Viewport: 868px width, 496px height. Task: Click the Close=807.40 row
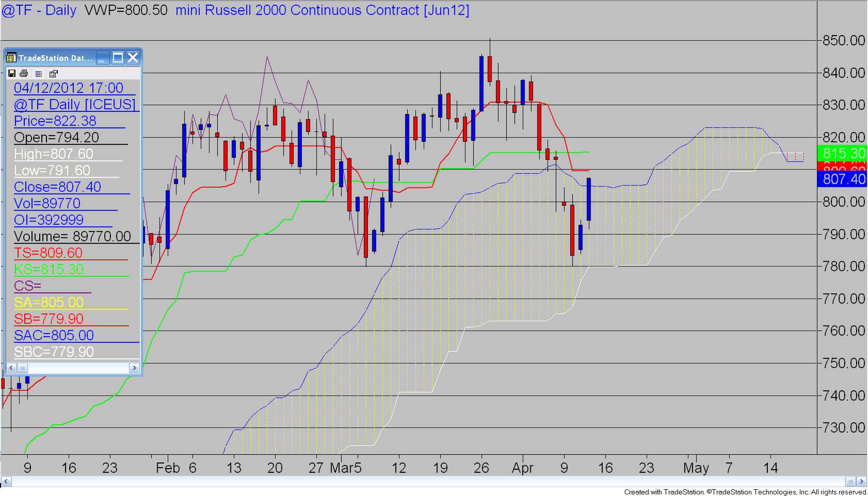57,187
